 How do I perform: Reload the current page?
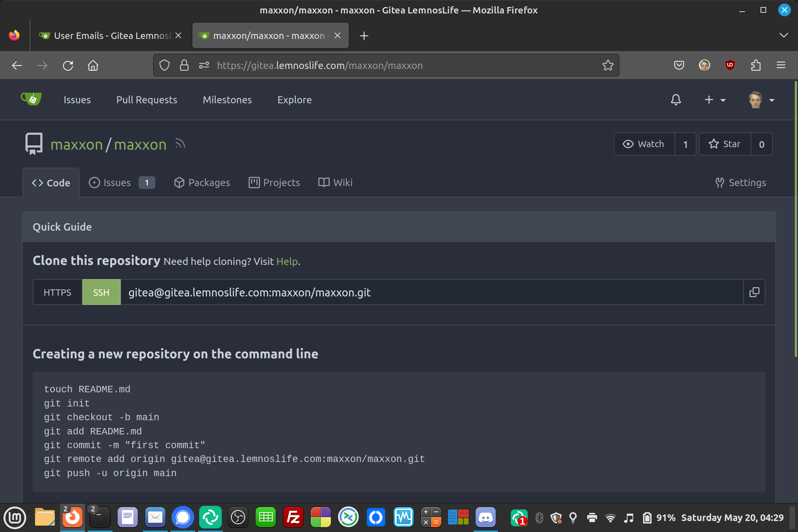click(x=68, y=65)
